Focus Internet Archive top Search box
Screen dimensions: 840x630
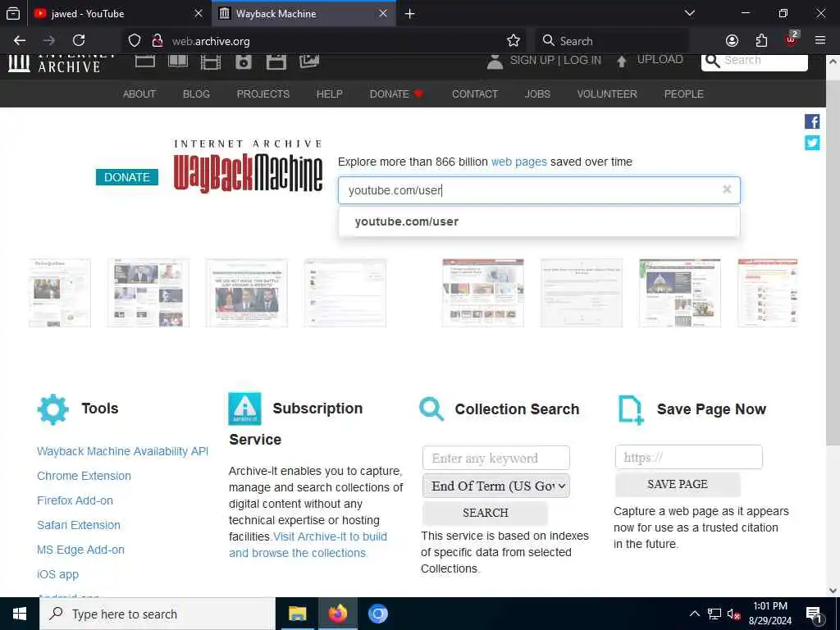(755, 62)
